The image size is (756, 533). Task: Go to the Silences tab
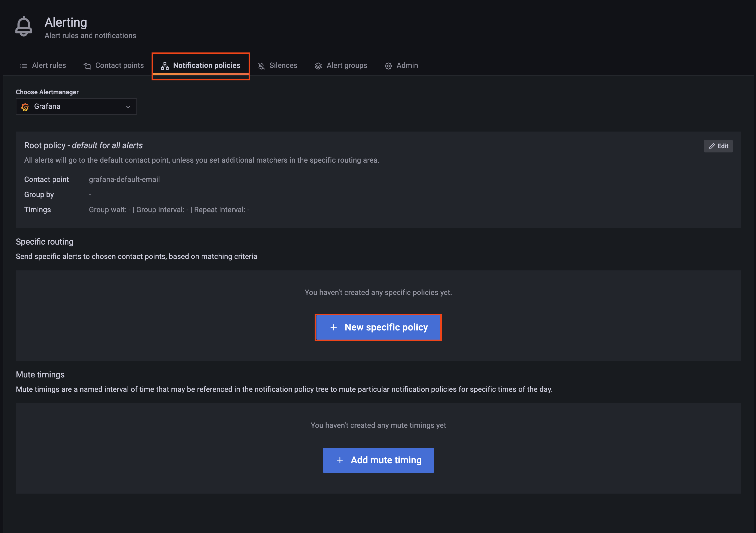283,66
